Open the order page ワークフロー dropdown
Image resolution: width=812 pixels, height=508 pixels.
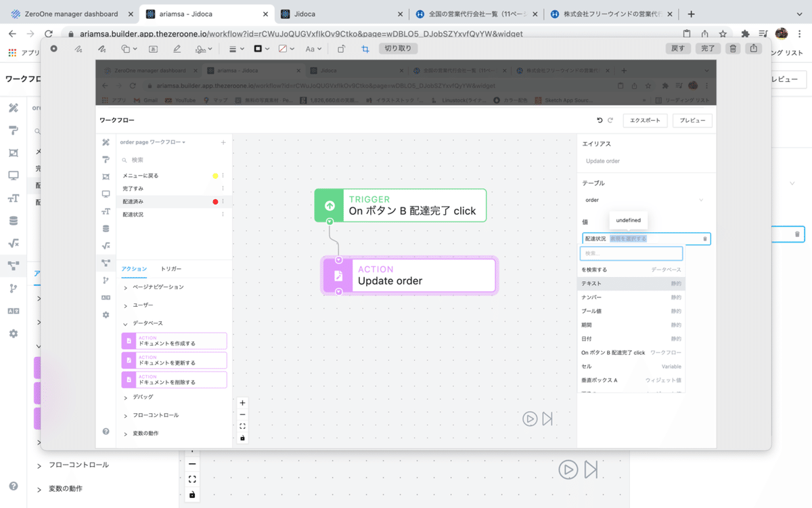point(152,142)
